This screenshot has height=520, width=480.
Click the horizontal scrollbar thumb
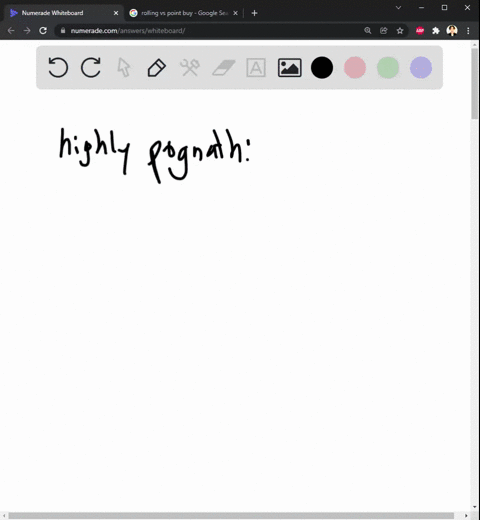[x=231, y=516]
